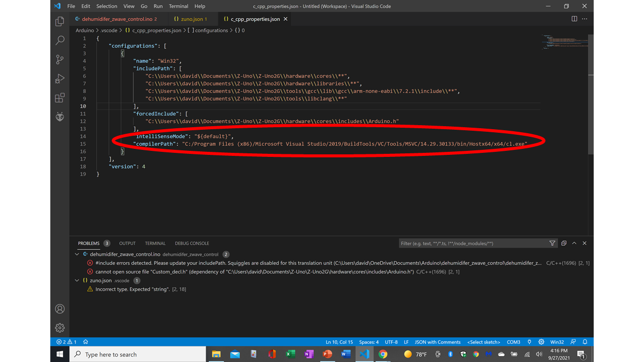644x362 pixels.
Task: Open notifications bell in status bar
Action: [x=585, y=342]
